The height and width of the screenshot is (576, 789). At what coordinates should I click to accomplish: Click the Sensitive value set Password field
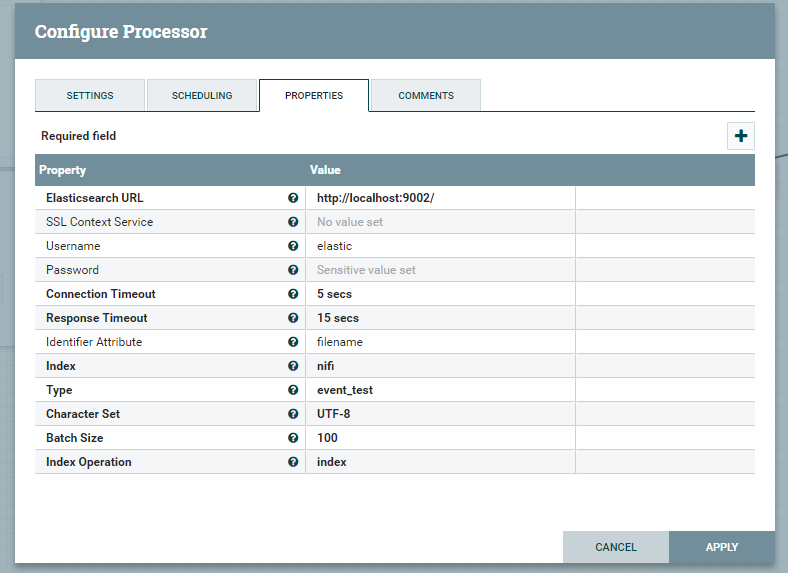440,270
